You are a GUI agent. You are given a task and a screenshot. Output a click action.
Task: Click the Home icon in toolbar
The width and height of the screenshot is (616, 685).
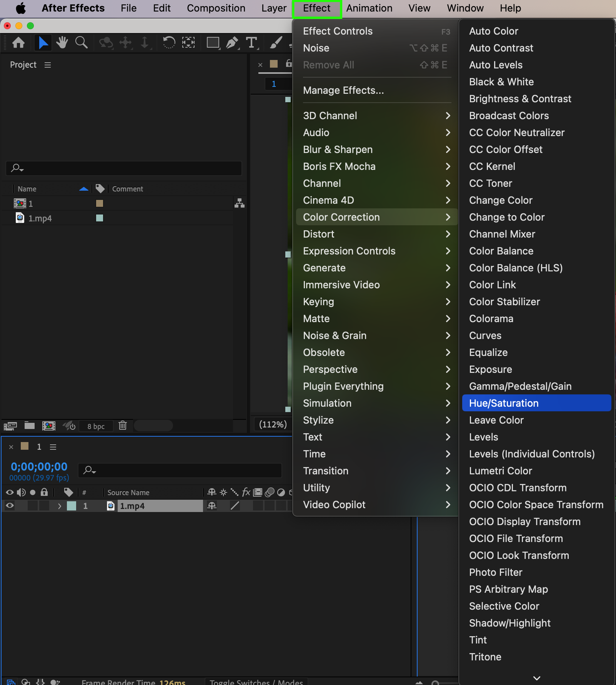(x=18, y=42)
